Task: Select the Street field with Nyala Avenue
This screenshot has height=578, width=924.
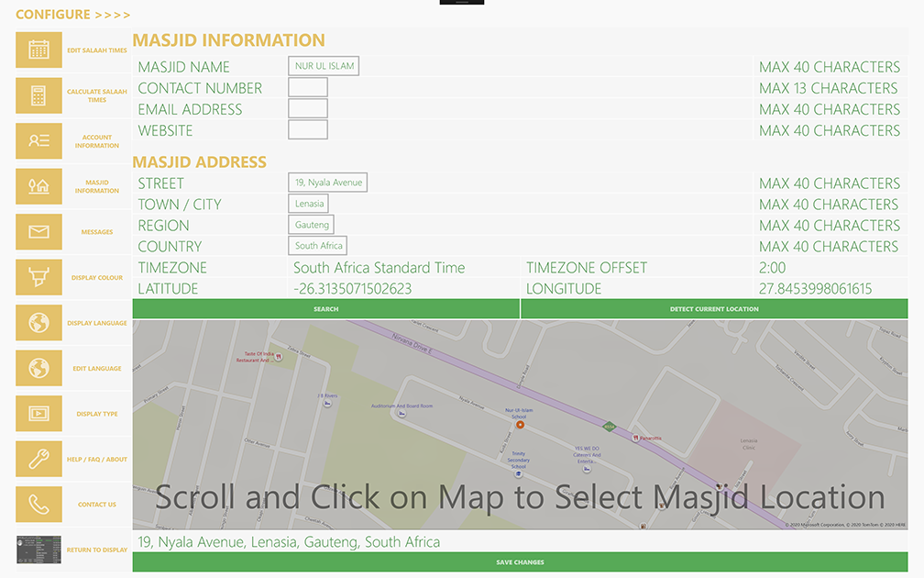Action: [328, 183]
